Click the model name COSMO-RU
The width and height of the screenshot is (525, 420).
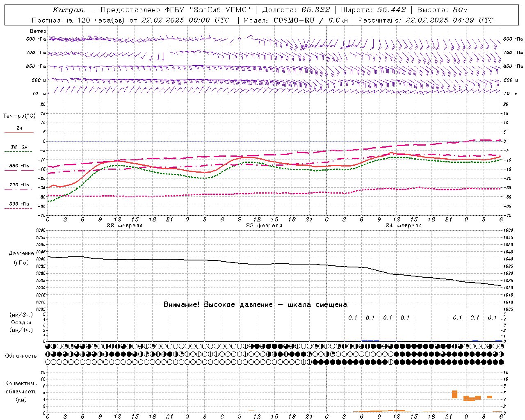tap(294, 20)
